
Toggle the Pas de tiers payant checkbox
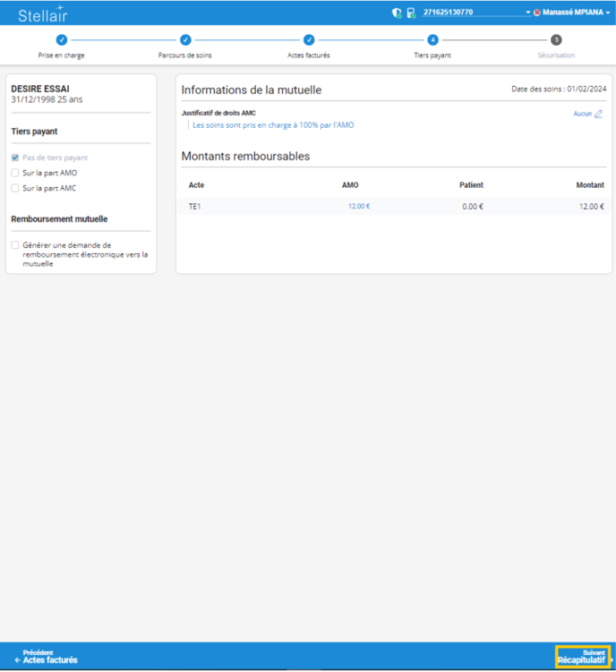click(x=15, y=157)
